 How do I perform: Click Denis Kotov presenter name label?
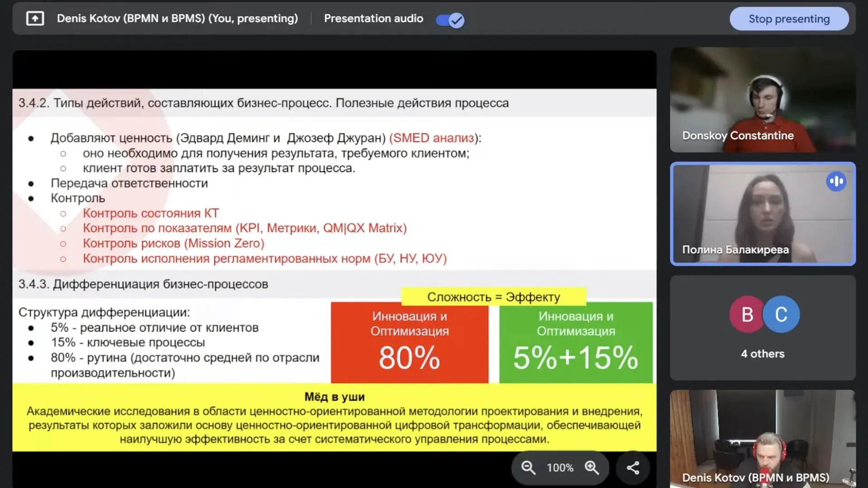[x=177, y=19]
